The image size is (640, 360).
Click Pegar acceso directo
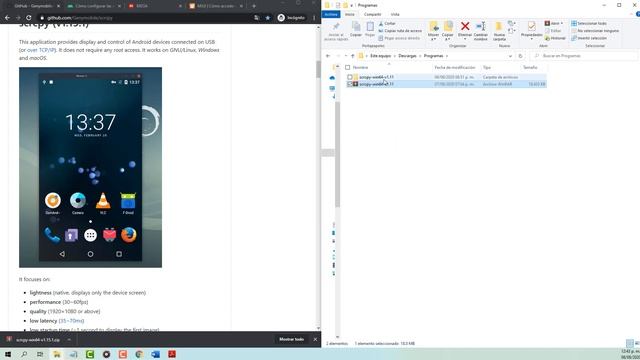[399, 38]
